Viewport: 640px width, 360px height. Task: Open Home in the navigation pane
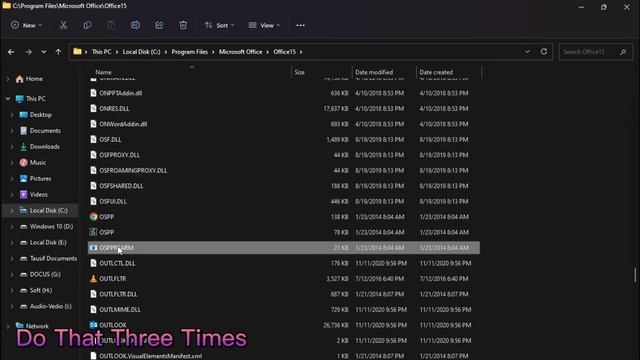[x=34, y=79]
